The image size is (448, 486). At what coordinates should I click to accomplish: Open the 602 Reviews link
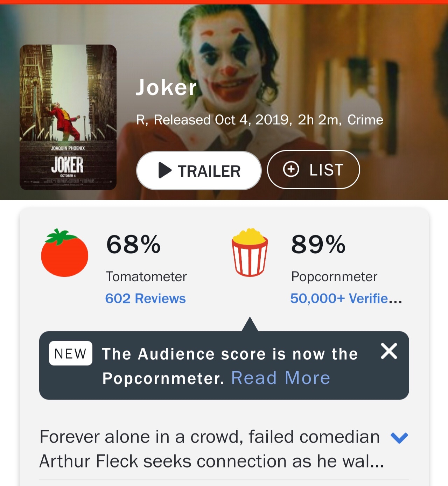146,298
